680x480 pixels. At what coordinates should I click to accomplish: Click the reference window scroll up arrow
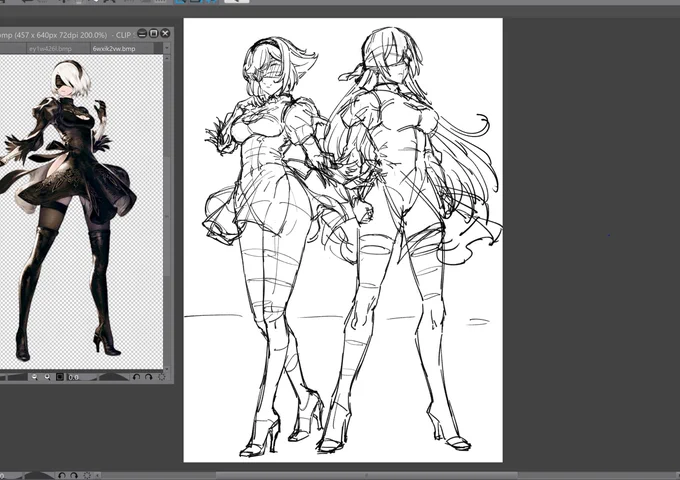pyautogui.click(x=167, y=58)
